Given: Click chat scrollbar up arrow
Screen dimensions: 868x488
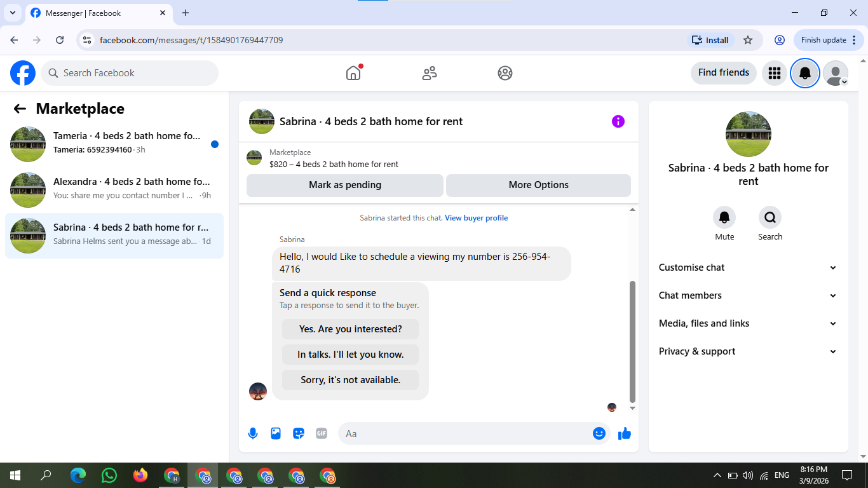Looking at the screenshot, I should pos(632,210).
